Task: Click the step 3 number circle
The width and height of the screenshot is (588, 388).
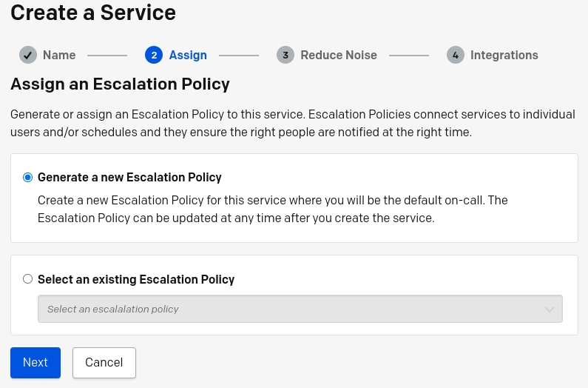Action: point(285,56)
